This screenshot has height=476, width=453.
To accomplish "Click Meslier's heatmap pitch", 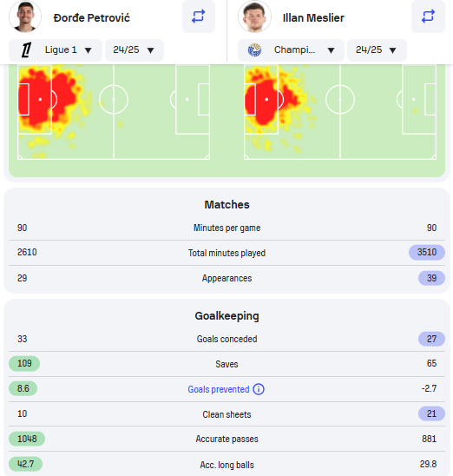I will [x=340, y=112].
